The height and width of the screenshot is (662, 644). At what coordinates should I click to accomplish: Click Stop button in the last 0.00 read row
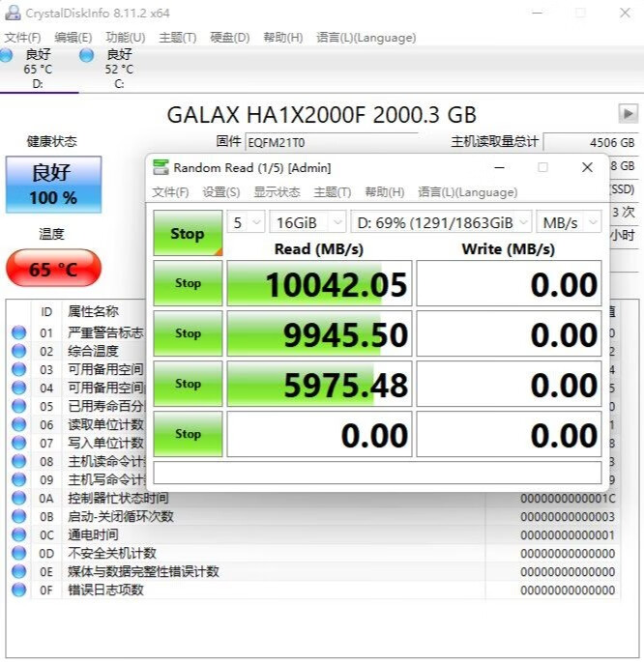click(x=188, y=434)
